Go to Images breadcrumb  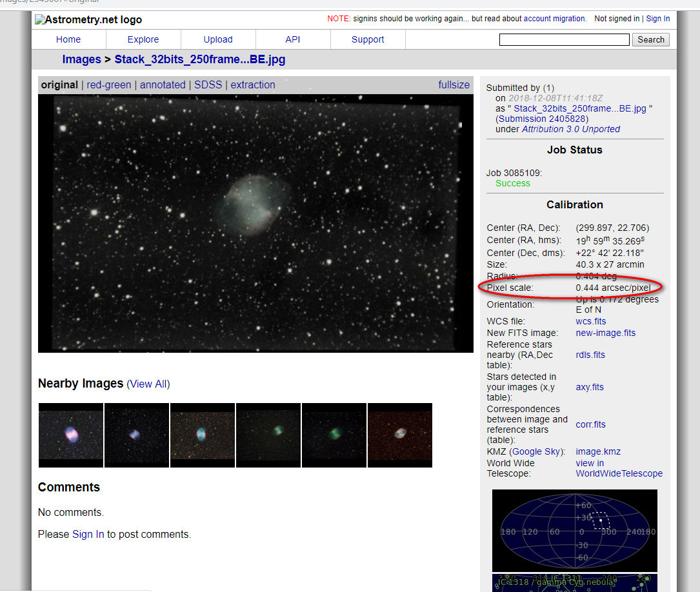[82, 59]
